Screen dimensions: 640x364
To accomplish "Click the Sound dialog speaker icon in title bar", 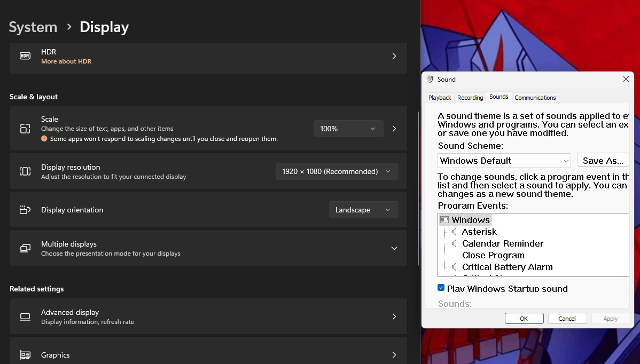I will (430, 79).
